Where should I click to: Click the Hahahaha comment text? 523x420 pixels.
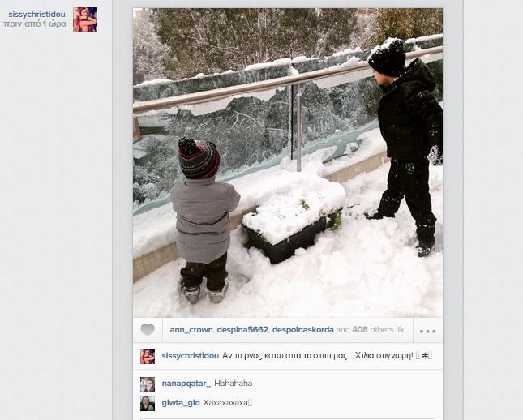click(234, 384)
